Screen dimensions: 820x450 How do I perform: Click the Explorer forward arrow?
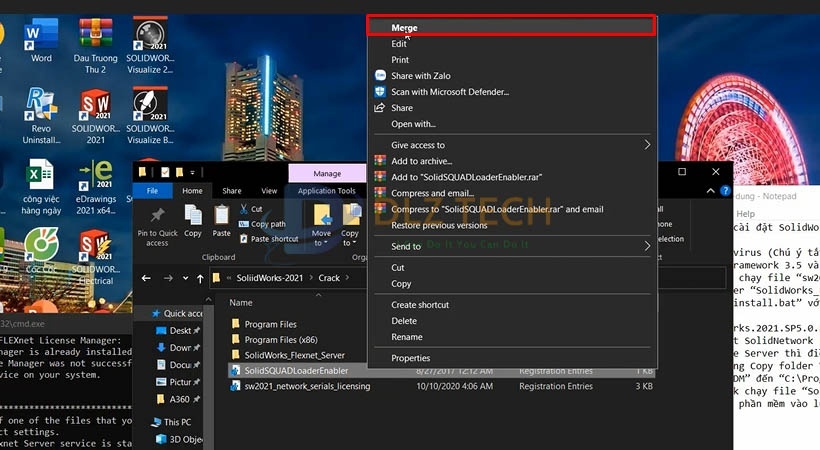click(x=168, y=278)
